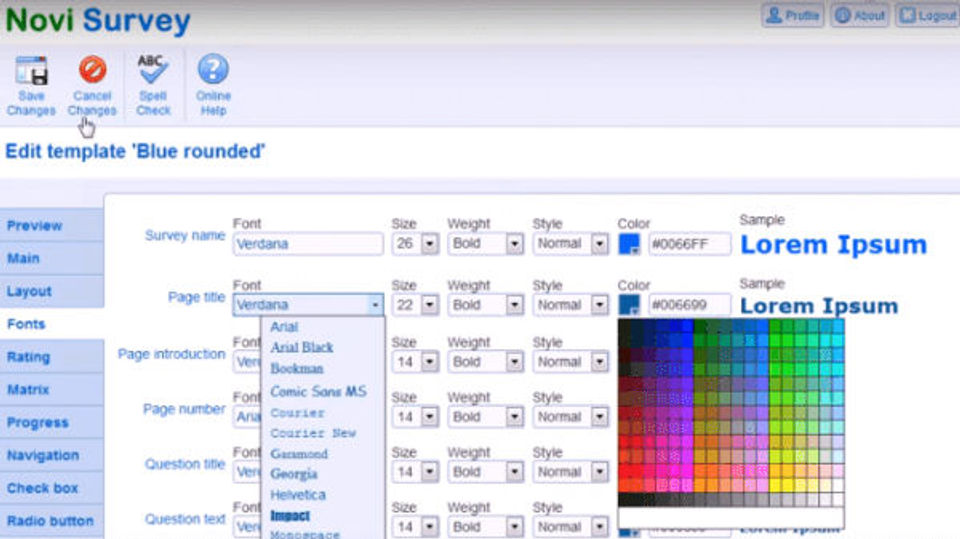Screen dimensions: 960x539
Task: Click the Survey name Font input field
Action: coord(308,244)
